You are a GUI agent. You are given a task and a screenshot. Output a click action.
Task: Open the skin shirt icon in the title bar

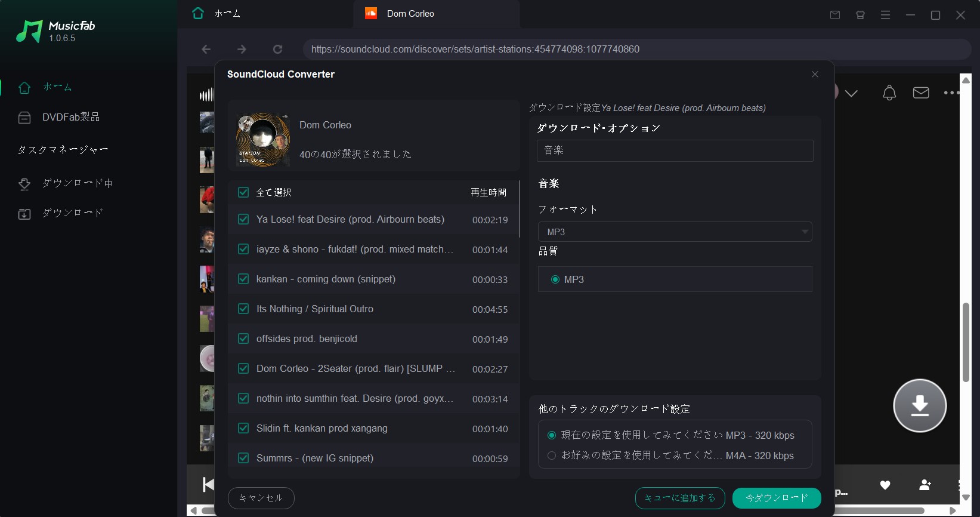click(860, 15)
